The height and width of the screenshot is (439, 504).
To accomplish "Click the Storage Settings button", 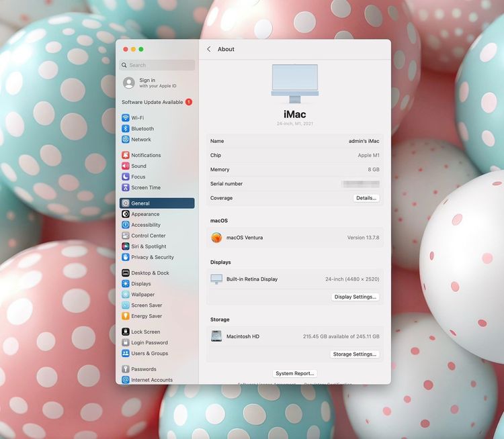I will (355, 354).
